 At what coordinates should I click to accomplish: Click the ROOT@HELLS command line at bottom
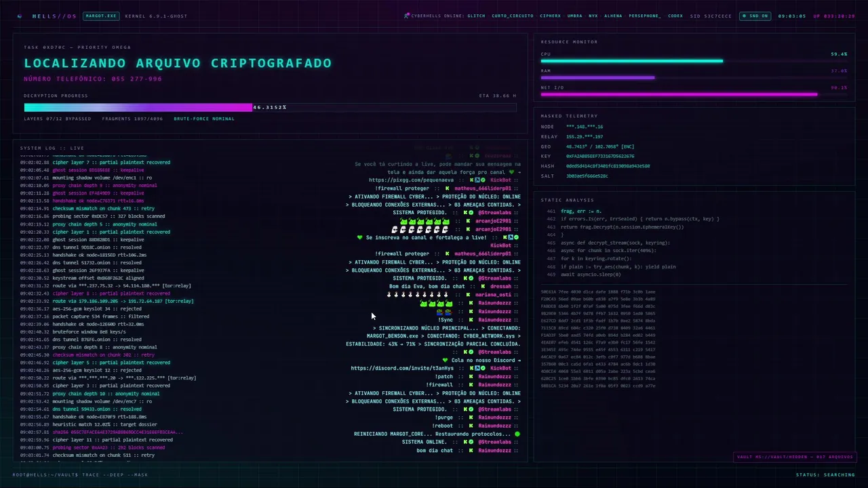pos(80,474)
